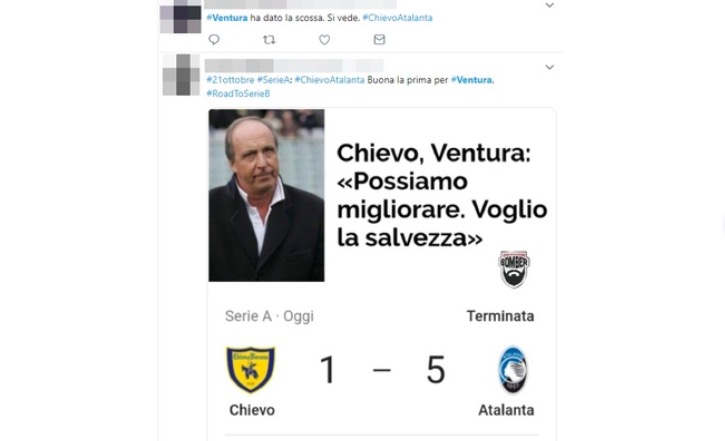Image resolution: width=725 pixels, height=441 pixels.
Task: Click #ChievoAtalanta hashtag in second tweet
Action: [x=329, y=80]
